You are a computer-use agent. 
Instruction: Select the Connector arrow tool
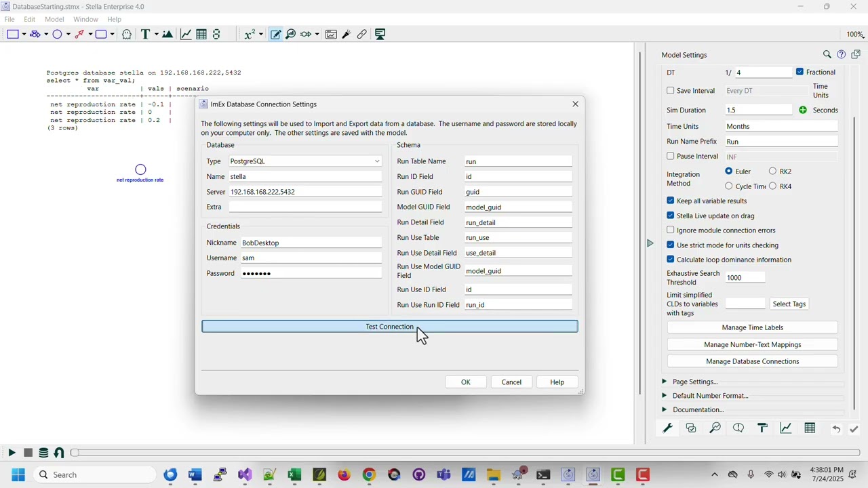click(x=79, y=34)
